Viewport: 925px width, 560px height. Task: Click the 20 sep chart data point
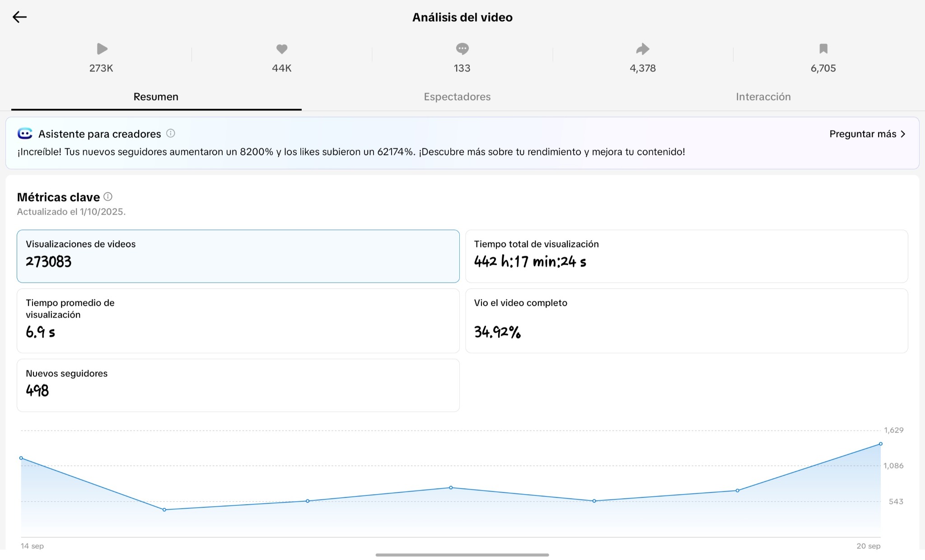(880, 444)
